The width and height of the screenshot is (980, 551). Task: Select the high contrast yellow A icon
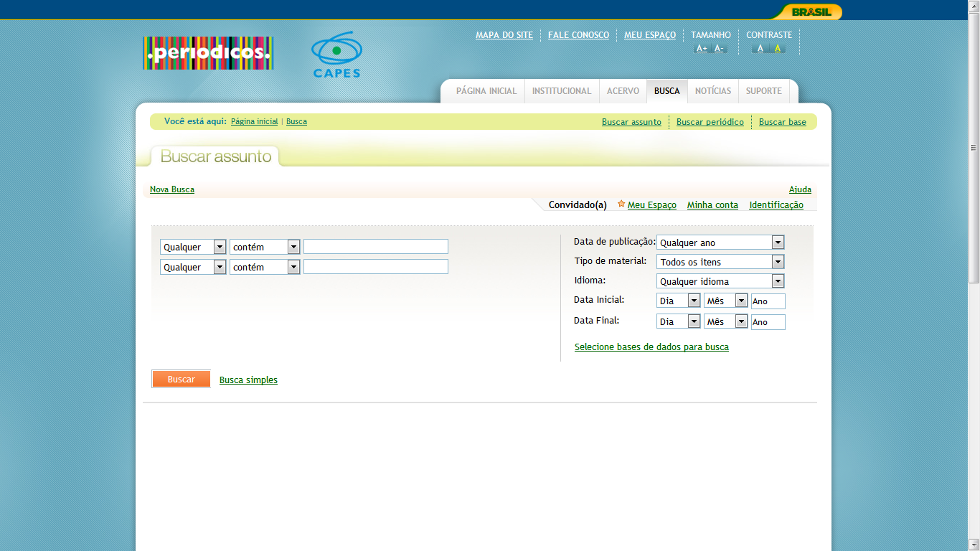coord(777,49)
